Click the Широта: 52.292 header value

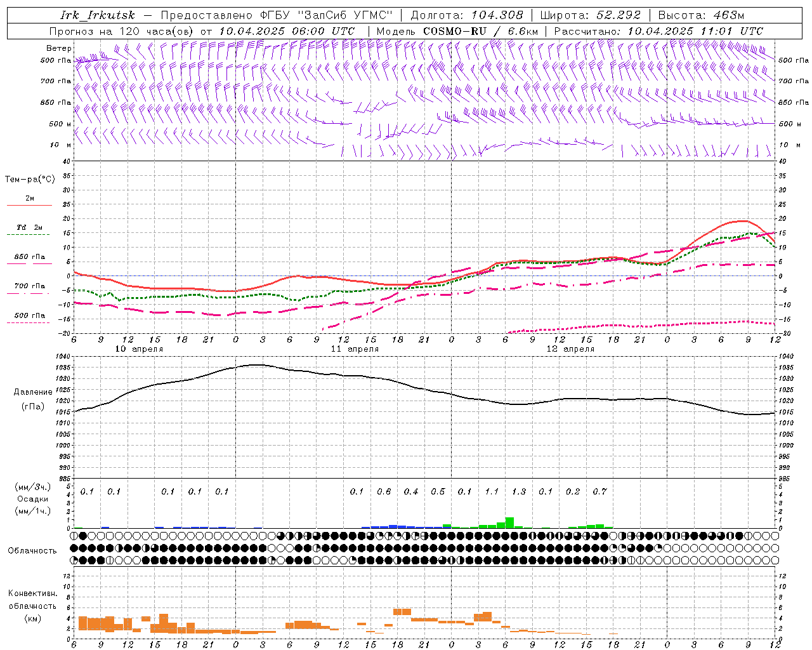pos(591,15)
